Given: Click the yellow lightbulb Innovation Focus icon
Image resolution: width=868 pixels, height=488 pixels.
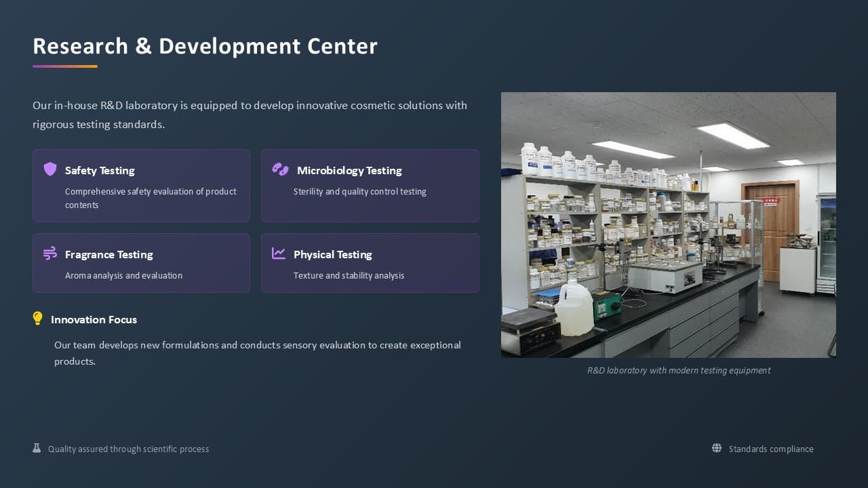Looking at the screenshot, I should (38, 319).
